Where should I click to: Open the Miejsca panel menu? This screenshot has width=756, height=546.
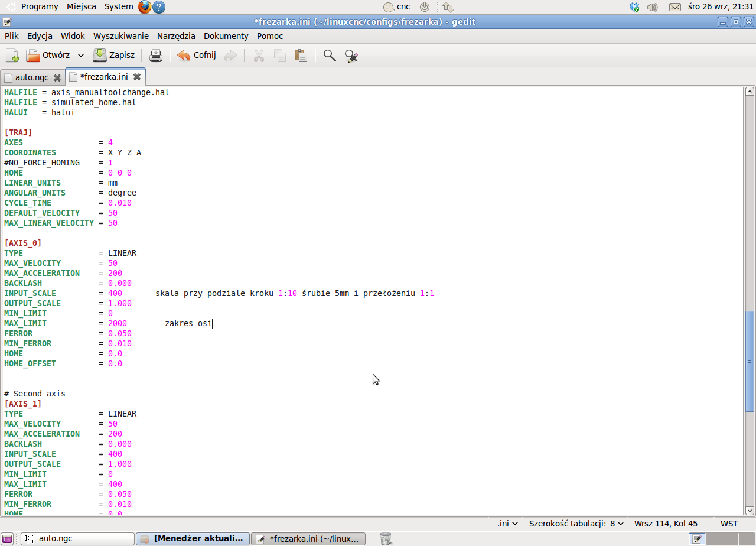82,6
